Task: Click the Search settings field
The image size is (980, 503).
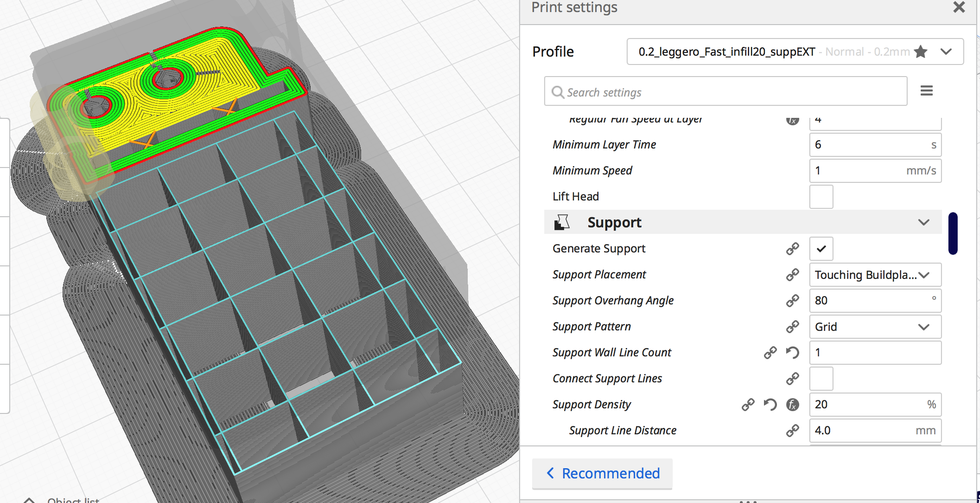Action: [725, 92]
